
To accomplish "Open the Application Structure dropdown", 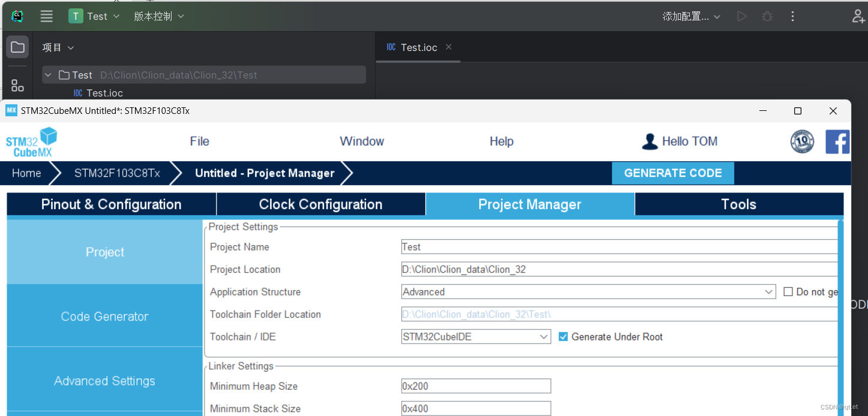I will coord(588,292).
